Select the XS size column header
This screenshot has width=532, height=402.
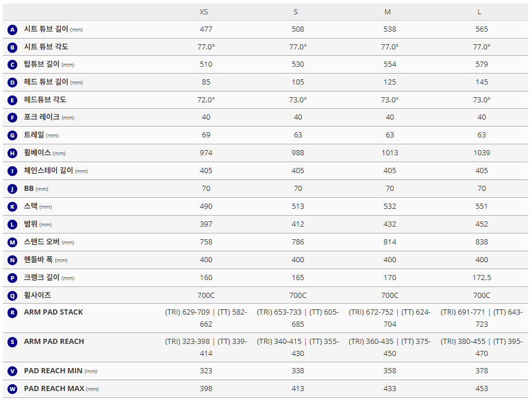pyautogui.click(x=204, y=12)
